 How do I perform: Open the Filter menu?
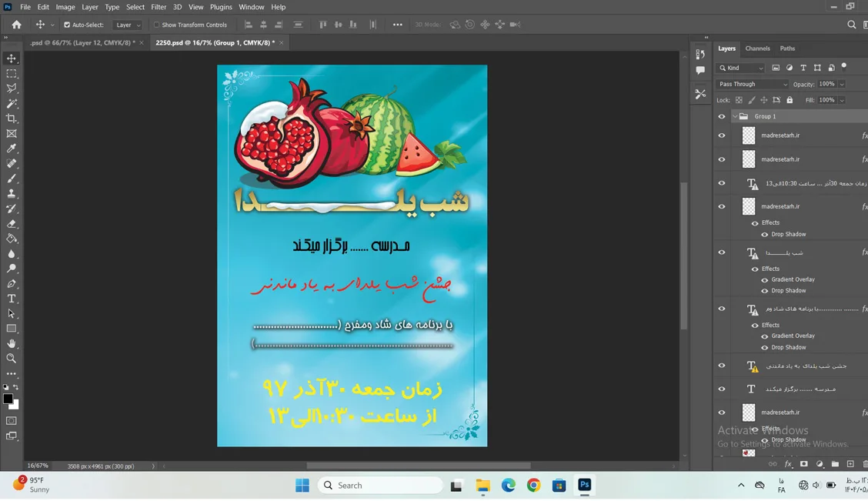click(159, 7)
